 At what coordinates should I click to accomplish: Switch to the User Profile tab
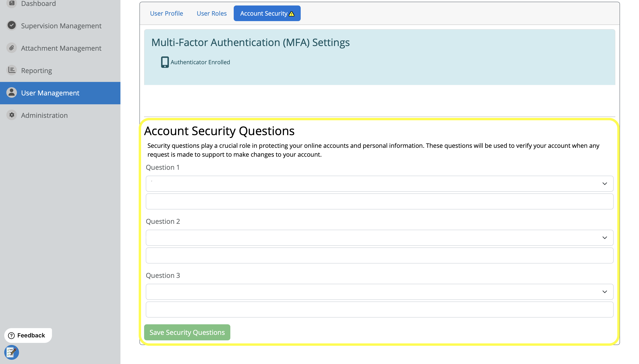[166, 14]
